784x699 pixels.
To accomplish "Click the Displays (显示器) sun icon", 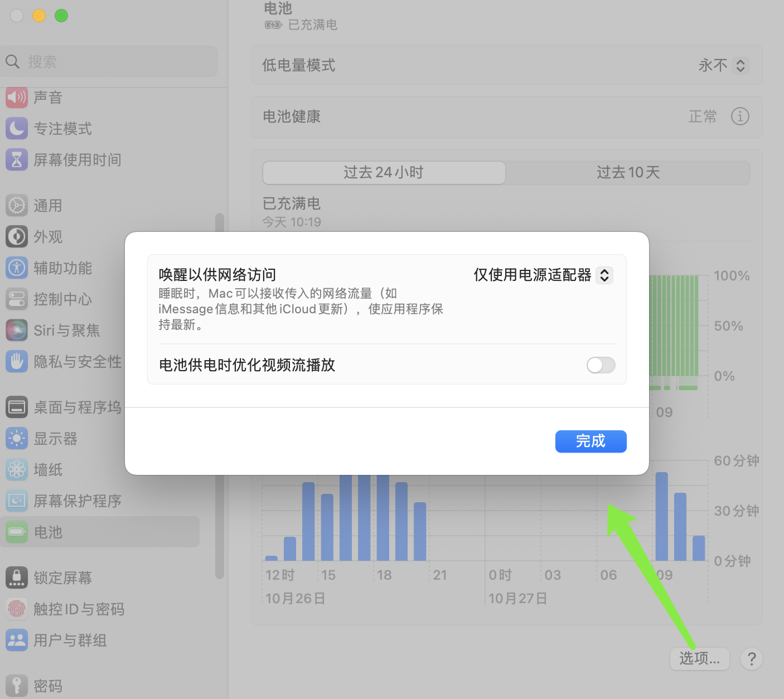I will [17, 439].
